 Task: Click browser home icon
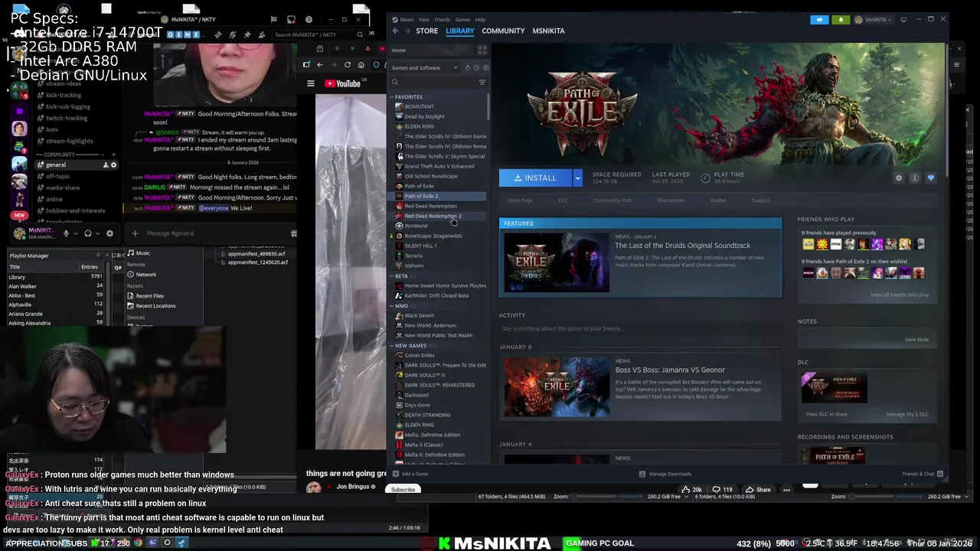tap(361, 65)
